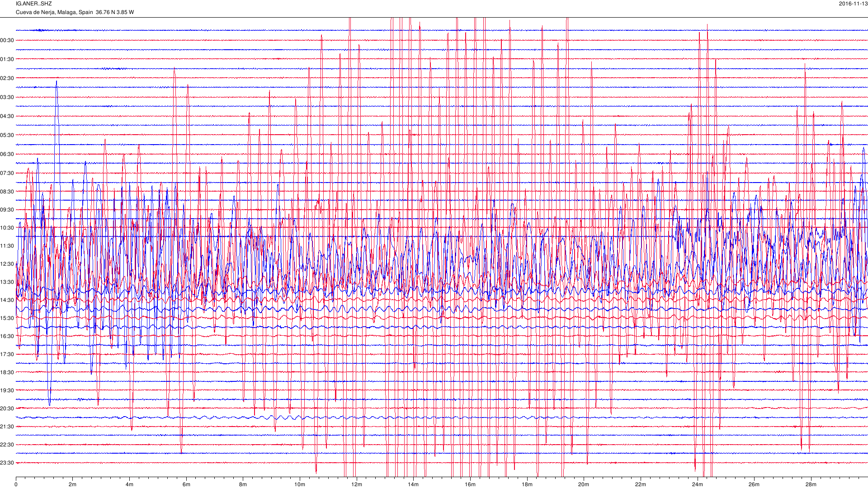Click the date 2016-11-13 label

pyautogui.click(x=853, y=4)
